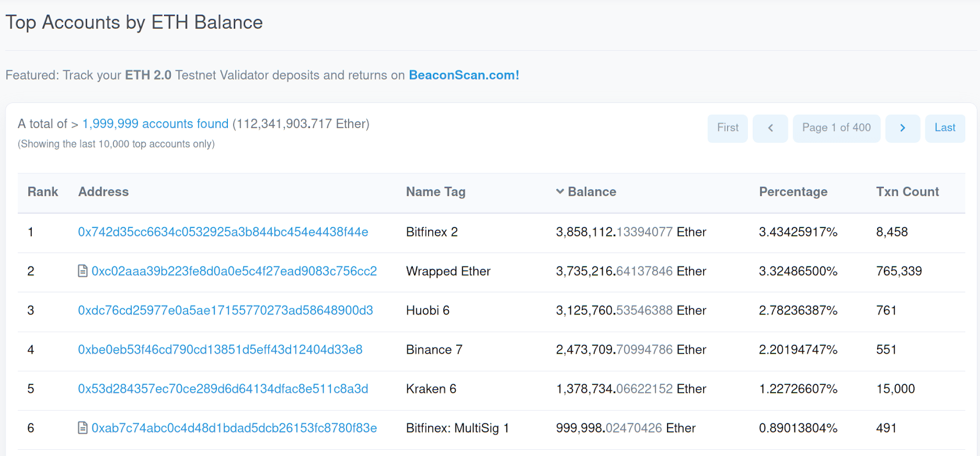Open the 1,999,999 accounts found link
Viewport: 980px width, 456px height.
(156, 124)
